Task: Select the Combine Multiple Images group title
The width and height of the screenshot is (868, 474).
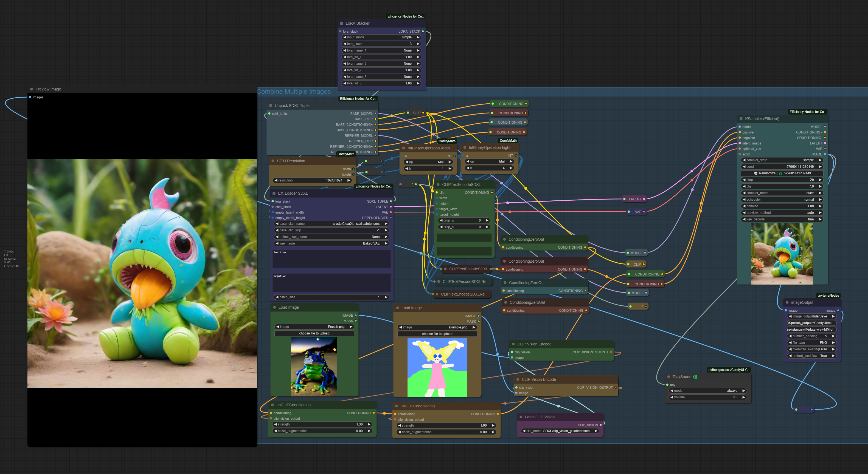Action: [294, 92]
